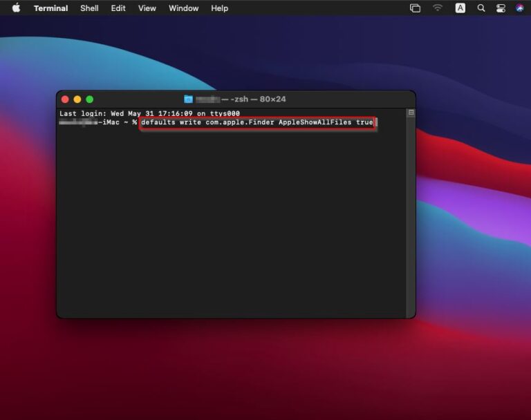Close the Terminal window
531x420 pixels.
65,99
